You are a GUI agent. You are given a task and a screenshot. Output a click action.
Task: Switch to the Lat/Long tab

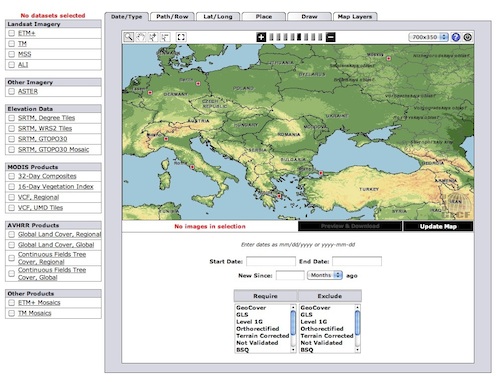(218, 17)
